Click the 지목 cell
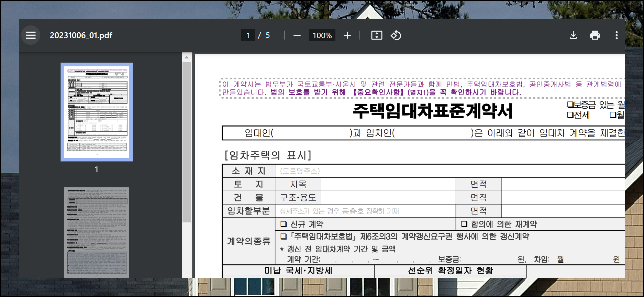The width and height of the screenshot is (644, 297). (298, 184)
